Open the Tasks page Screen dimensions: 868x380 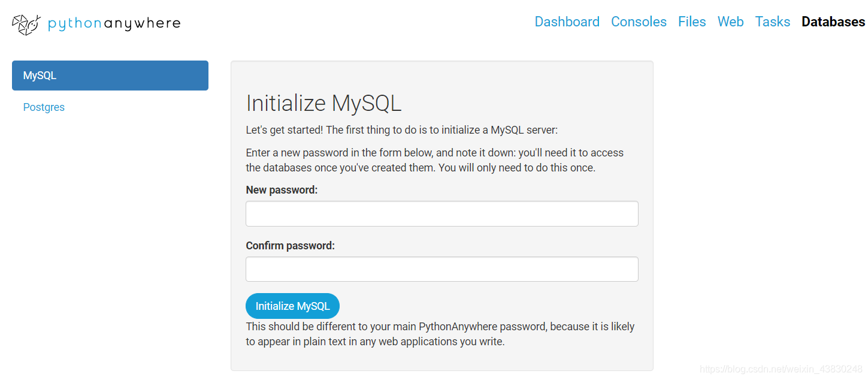(x=772, y=22)
